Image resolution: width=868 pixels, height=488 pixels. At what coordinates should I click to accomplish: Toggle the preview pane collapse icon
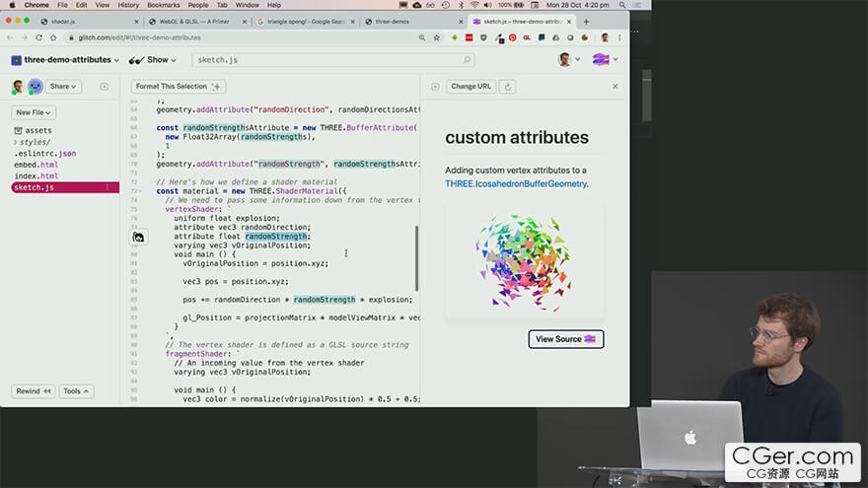(436, 87)
